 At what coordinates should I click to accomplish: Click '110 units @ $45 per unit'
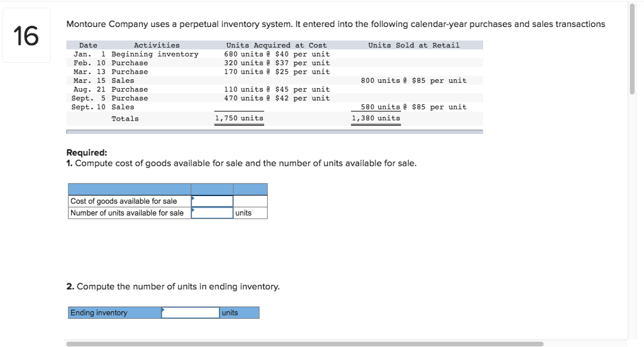click(277, 89)
